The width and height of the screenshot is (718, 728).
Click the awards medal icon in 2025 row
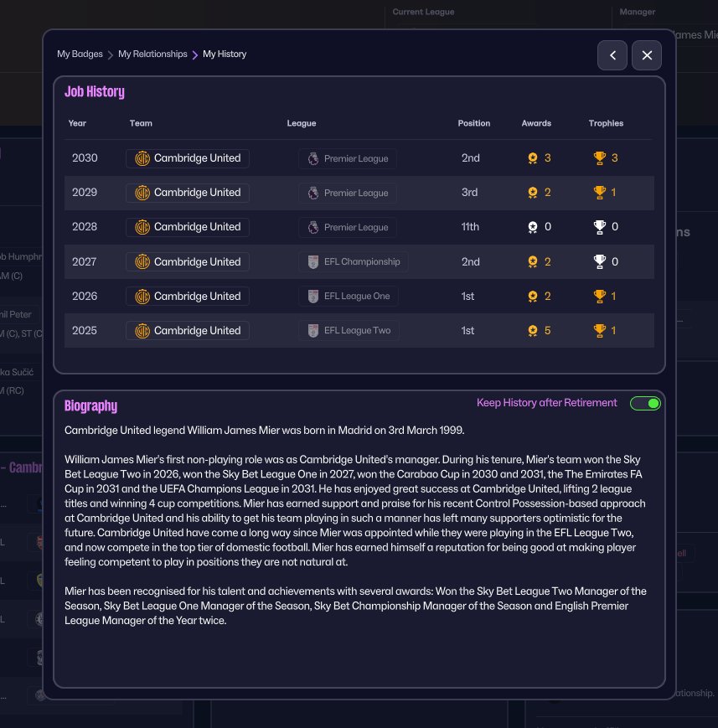[532, 331]
